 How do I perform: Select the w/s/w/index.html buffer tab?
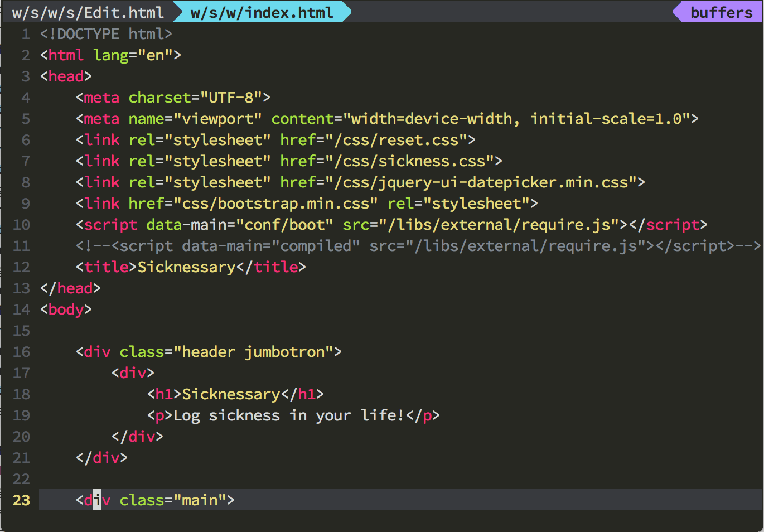click(262, 12)
